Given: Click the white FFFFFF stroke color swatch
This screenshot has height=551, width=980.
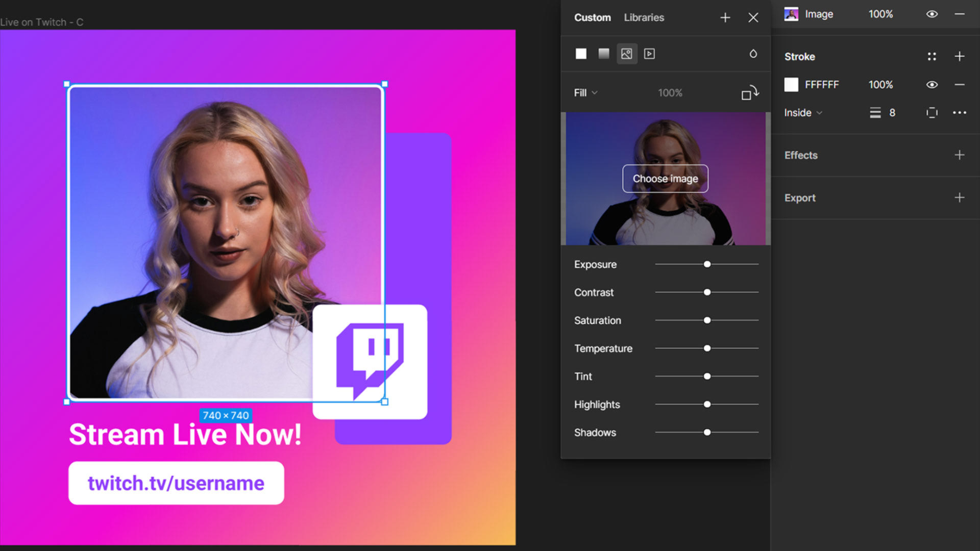Looking at the screenshot, I should [x=791, y=85].
